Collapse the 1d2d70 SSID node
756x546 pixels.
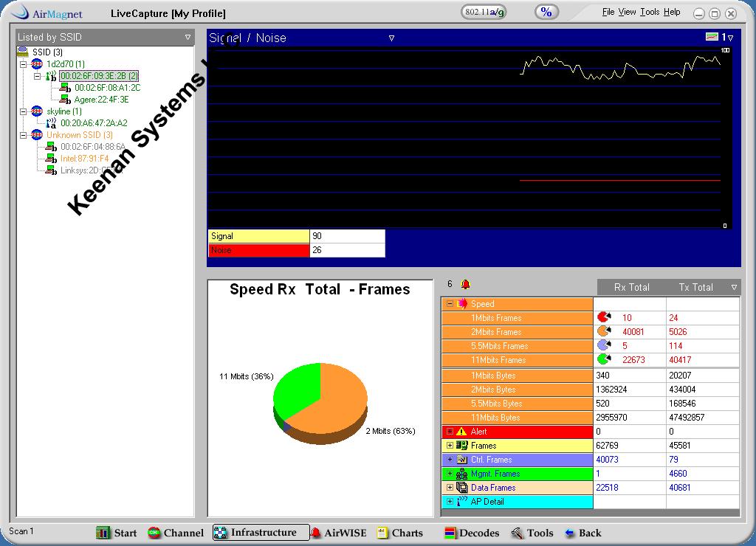tap(23, 64)
